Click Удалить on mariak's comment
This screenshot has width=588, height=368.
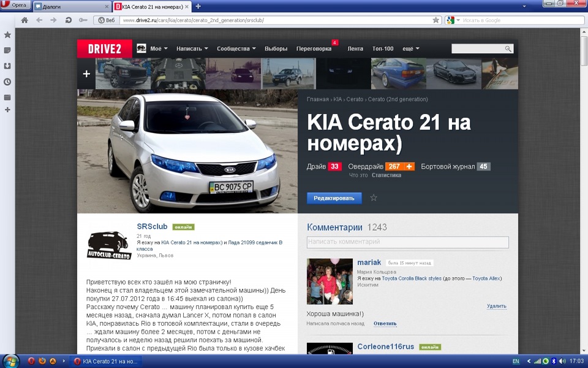(x=497, y=307)
